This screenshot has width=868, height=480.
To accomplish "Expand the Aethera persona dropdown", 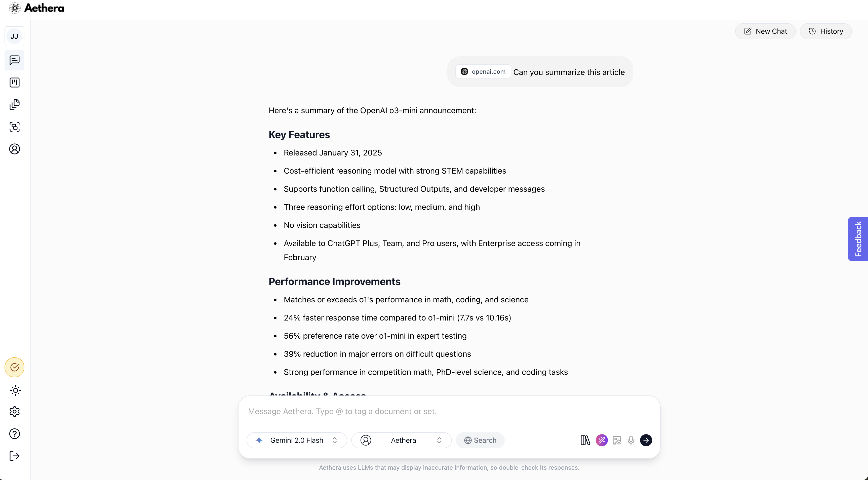I will tap(401, 440).
